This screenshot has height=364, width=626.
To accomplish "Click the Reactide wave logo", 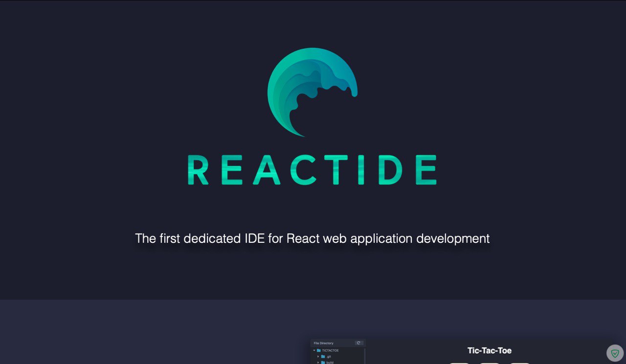I will pos(312,92).
